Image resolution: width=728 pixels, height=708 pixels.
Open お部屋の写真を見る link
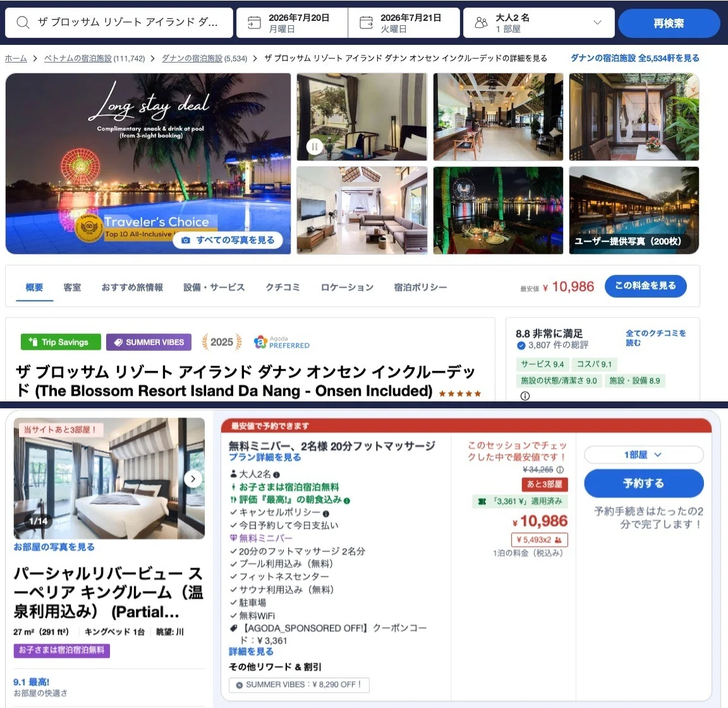(x=54, y=547)
